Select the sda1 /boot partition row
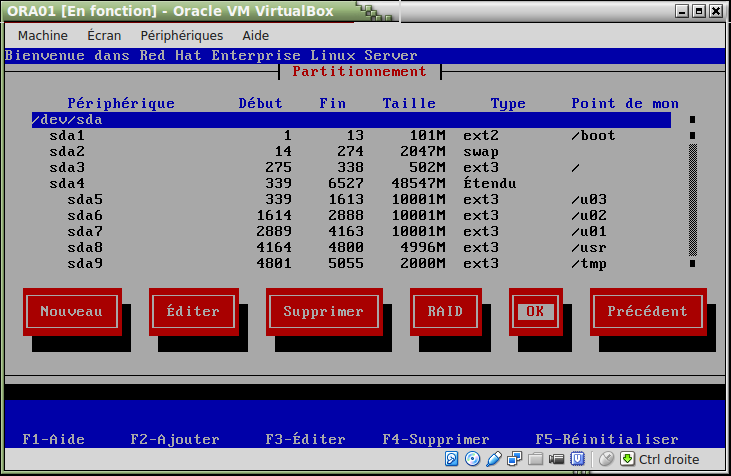This screenshot has width=731, height=476. pyautogui.click(x=351, y=136)
